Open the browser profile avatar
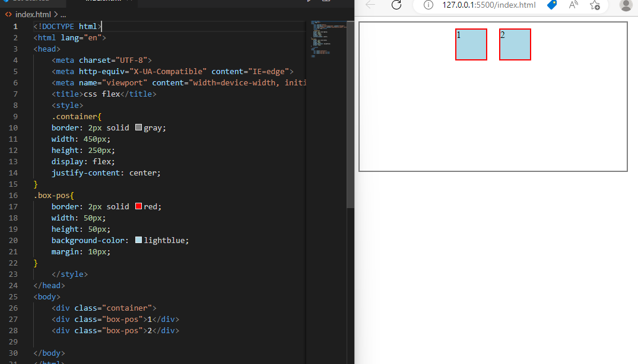 click(626, 5)
